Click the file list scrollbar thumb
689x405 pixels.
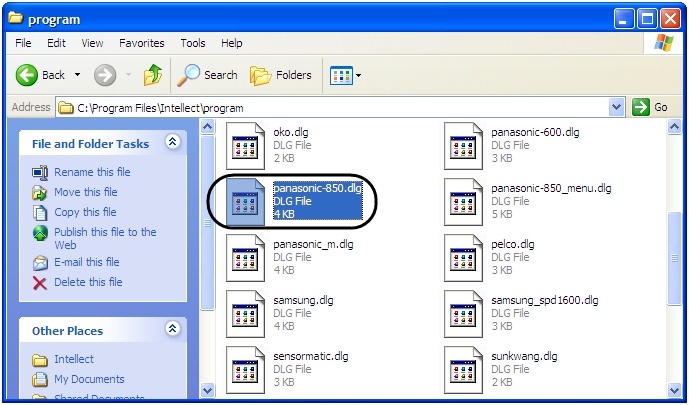coord(674,258)
